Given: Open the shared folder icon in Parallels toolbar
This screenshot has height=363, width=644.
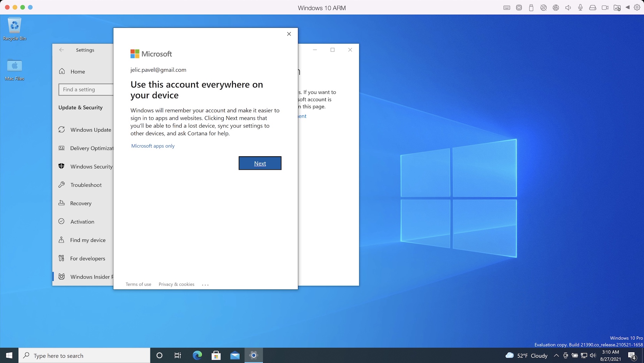Looking at the screenshot, I should [617, 8].
